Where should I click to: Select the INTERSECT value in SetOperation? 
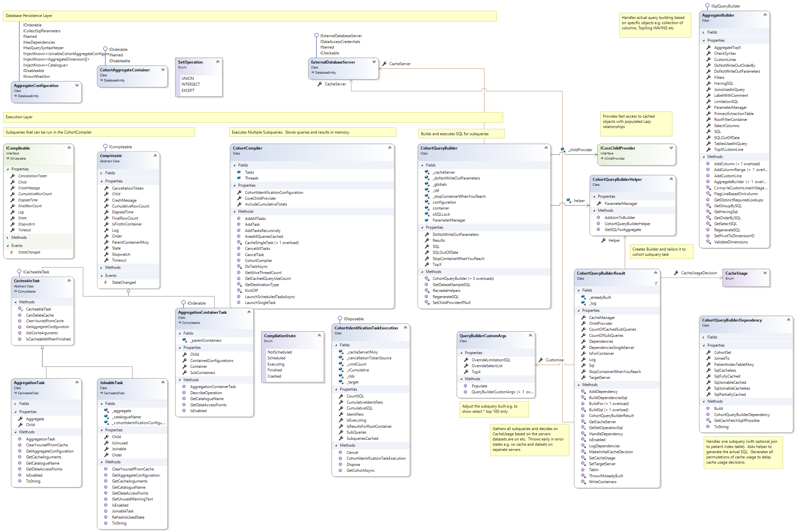tap(191, 84)
